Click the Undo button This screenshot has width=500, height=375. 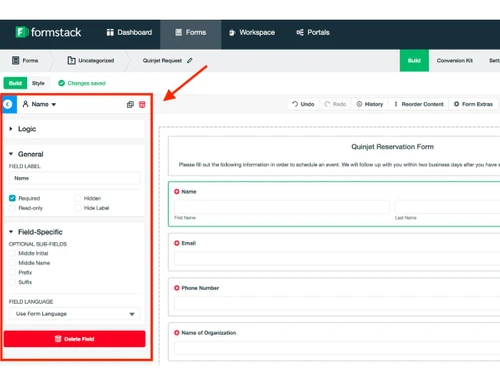click(x=303, y=104)
